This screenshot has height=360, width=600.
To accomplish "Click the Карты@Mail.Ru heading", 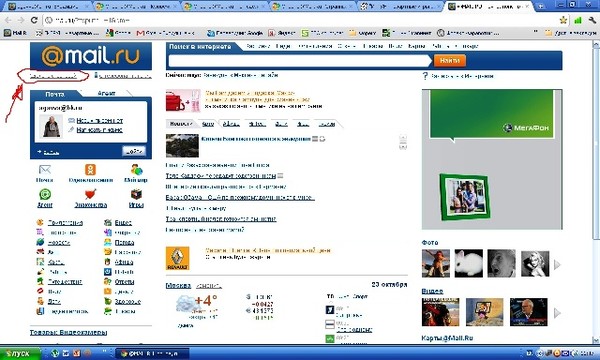I will (x=447, y=338).
